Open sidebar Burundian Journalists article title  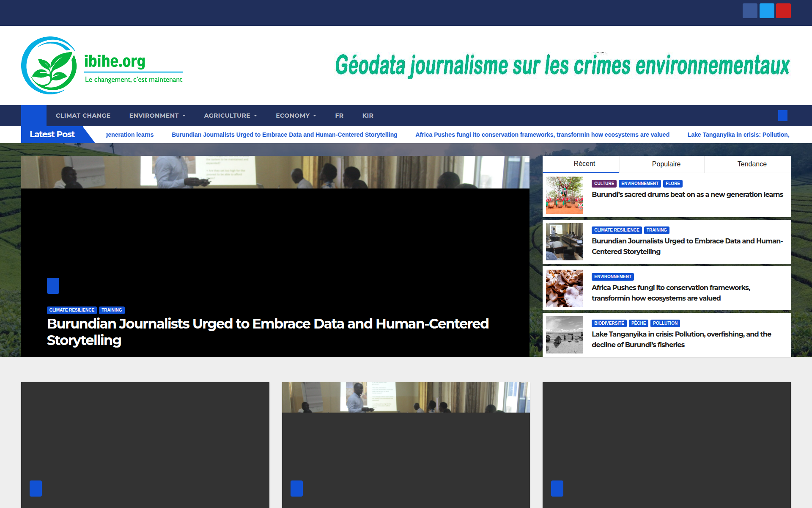[687, 246]
